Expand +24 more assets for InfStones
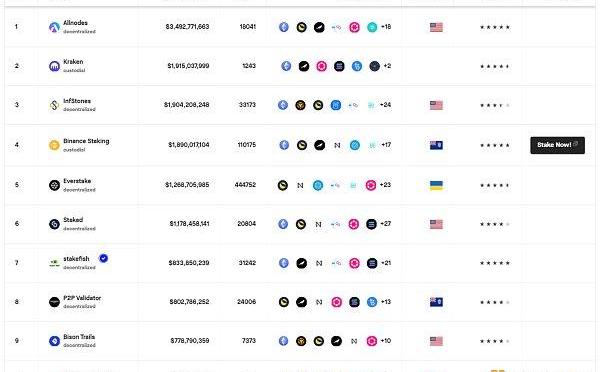 (x=385, y=104)
